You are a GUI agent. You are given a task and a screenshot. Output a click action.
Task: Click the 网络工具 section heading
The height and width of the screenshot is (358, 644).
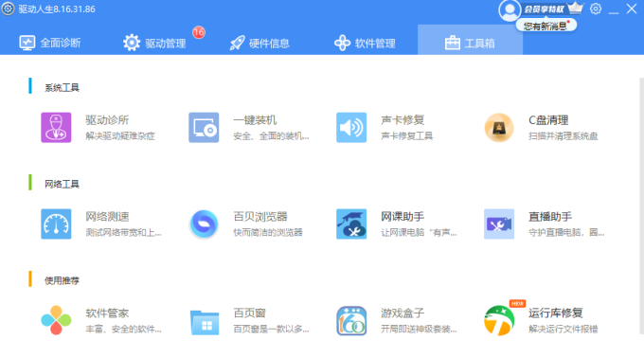pos(62,184)
